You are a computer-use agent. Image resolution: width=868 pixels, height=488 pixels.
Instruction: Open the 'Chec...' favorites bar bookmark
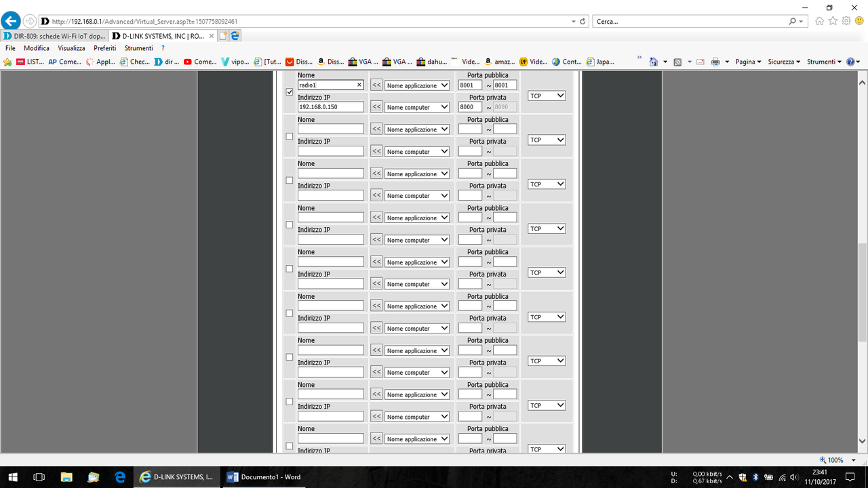135,62
